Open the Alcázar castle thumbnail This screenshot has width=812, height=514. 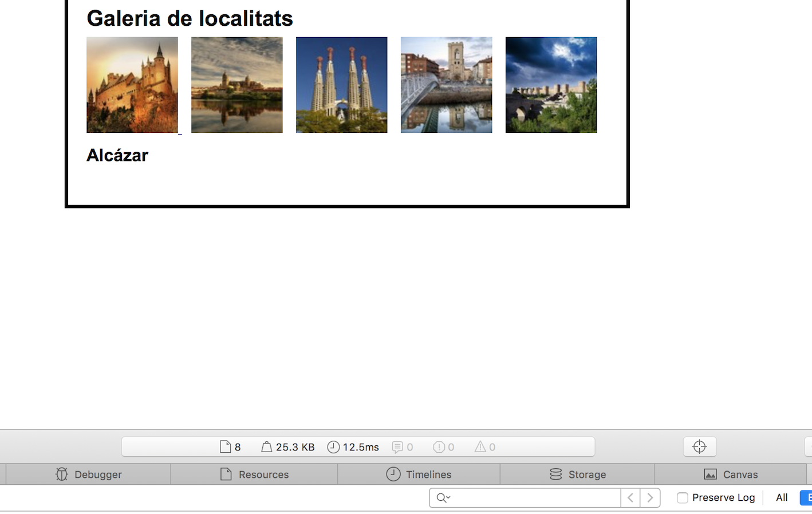click(132, 85)
